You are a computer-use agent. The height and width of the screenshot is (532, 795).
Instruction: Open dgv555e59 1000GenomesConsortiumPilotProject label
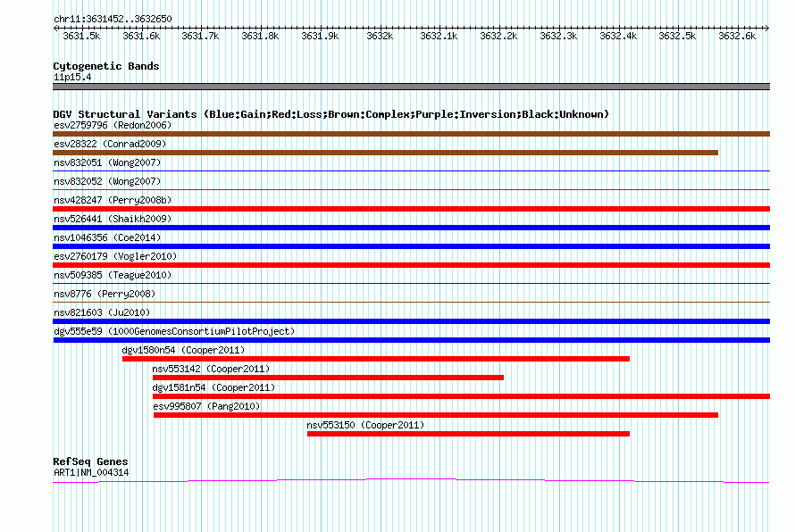(x=174, y=331)
